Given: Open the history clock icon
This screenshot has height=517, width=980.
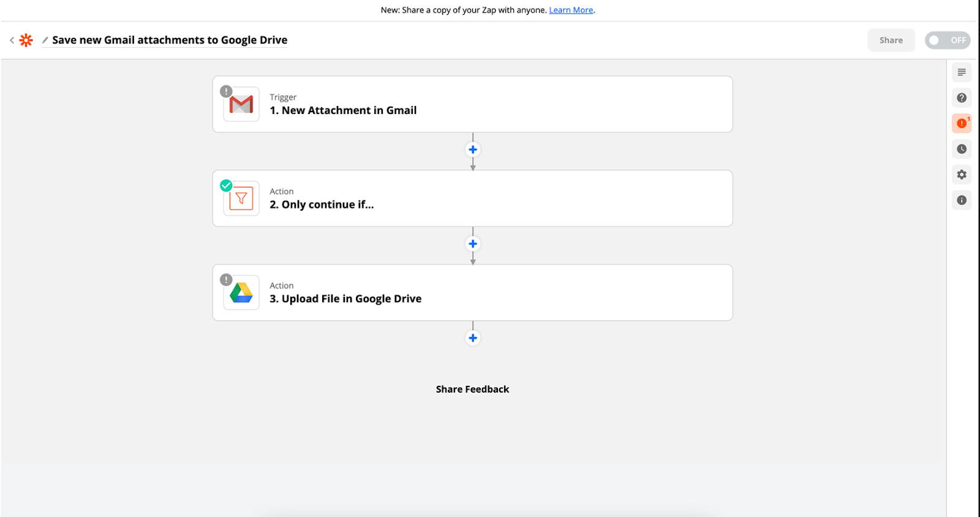Looking at the screenshot, I should pyautogui.click(x=962, y=149).
